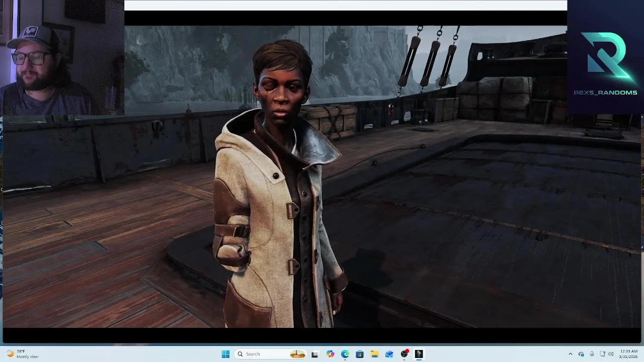Open Microsoft Edge from the taskbar
This screenshot has height=362, width=644.
(x=345, y=354)
